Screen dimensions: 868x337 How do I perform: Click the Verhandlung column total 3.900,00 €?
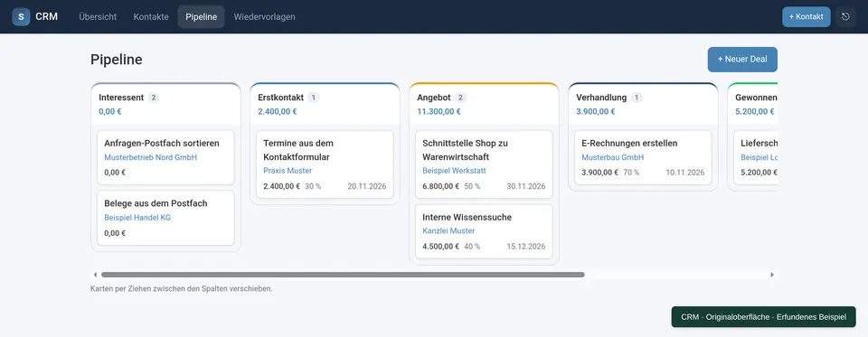tap(596, 111)
